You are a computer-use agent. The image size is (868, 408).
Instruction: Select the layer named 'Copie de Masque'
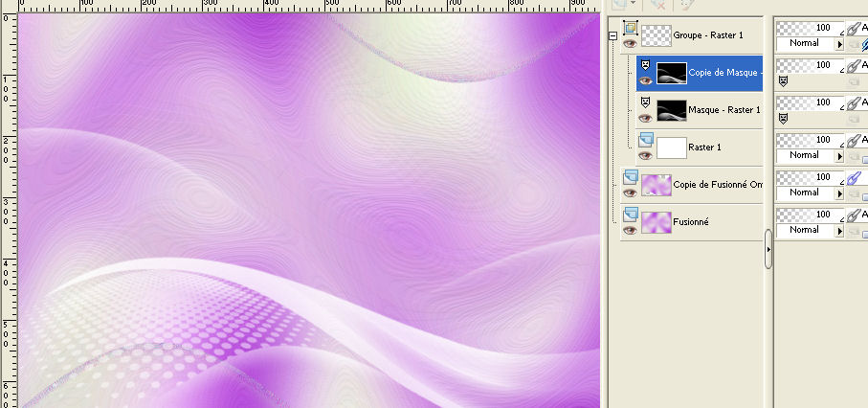click(724, 73)
